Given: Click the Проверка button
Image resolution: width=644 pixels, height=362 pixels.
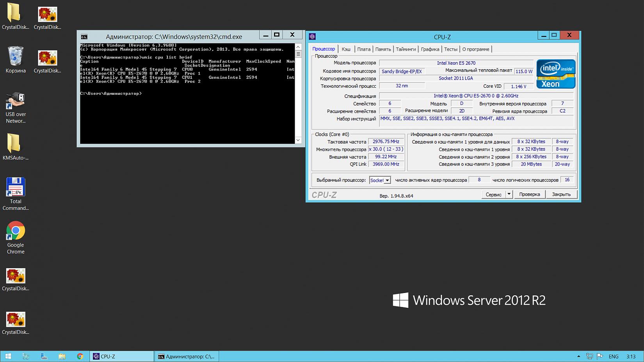Looking at the screenshot, I should pyautogui.click(x=529, y=194).
